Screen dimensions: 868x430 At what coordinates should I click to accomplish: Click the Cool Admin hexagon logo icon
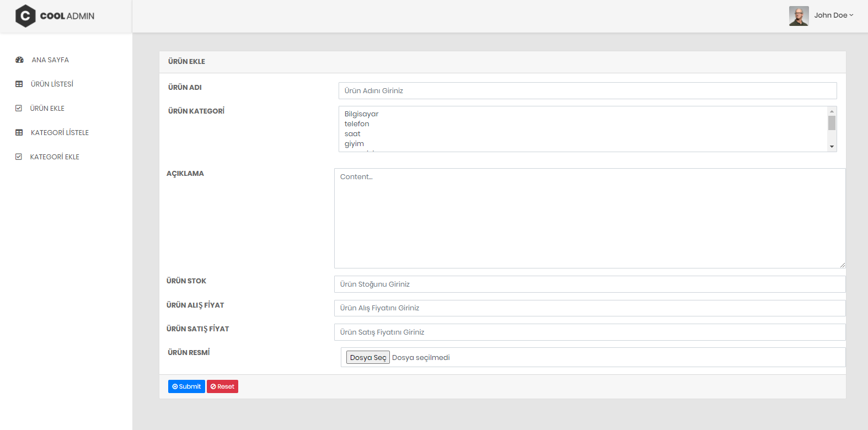[25, 16]
